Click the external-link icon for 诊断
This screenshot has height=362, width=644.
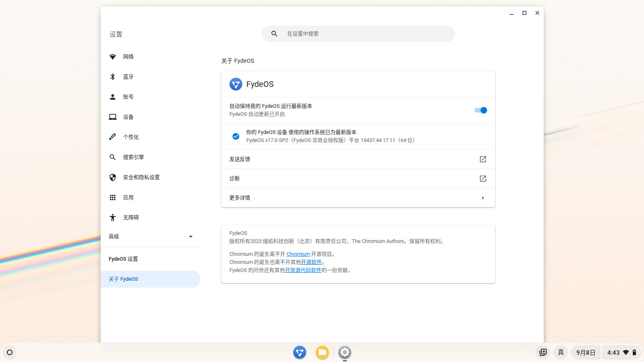click(483, 179)
